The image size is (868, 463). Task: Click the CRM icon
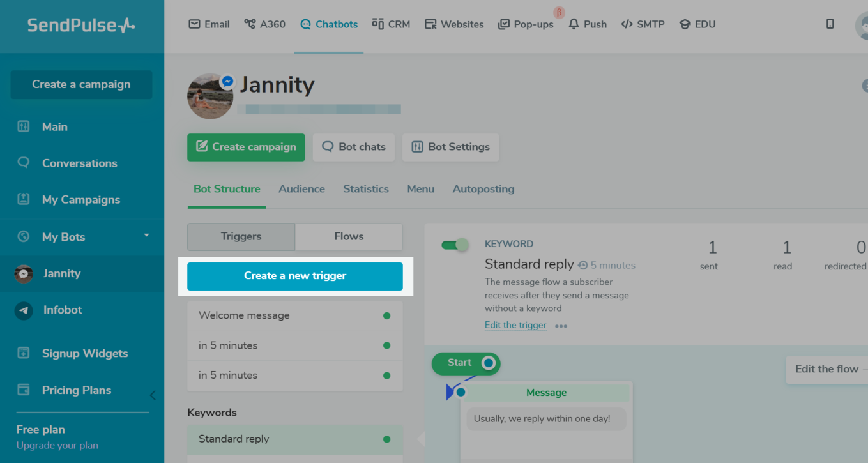[377, 24]
